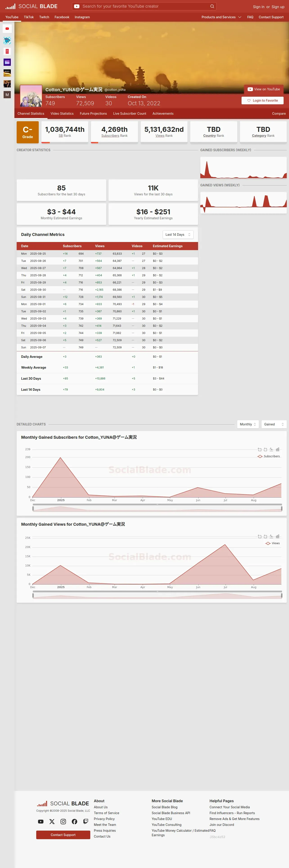The height and width of the screenshot is (868, 289).
Task: Toggle Subscribers legend on monthly chart
Action: point(269,456)
